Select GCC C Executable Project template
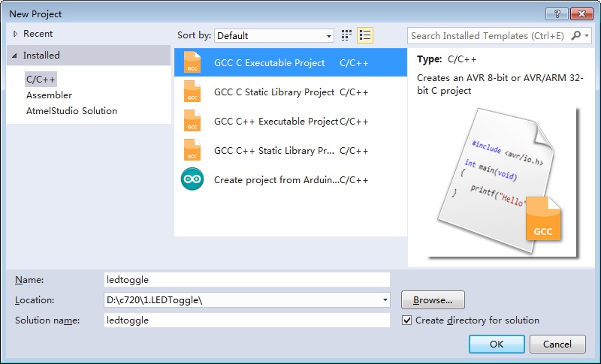The height and width of the screenshot is (364, 601). pos(291,62)
